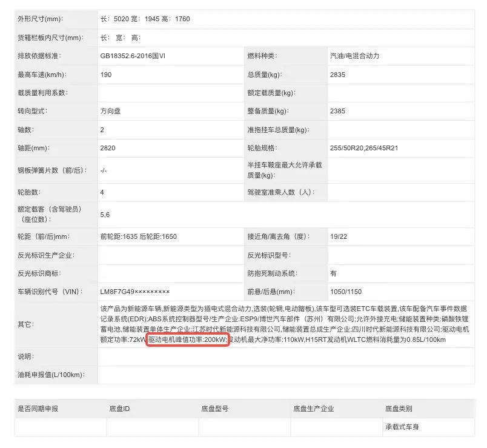Click text 驱动电机峰值功率:200kW

[x=187, y=340]
